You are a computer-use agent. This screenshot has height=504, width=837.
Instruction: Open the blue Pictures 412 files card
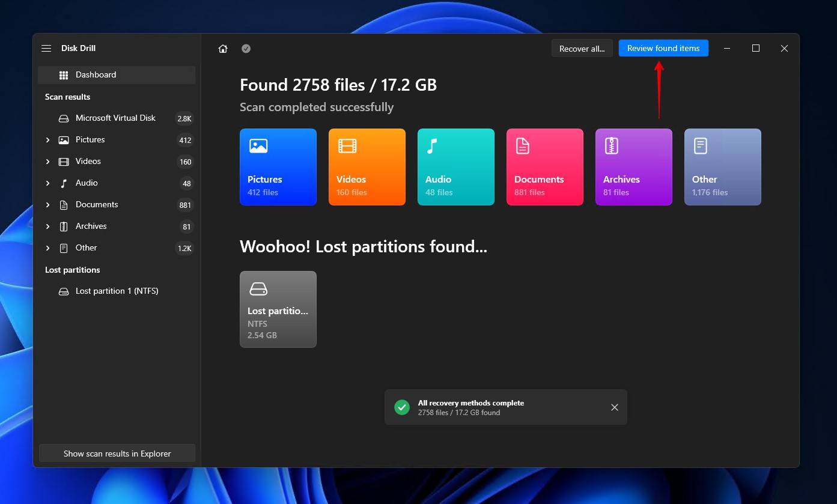[278, 167]
